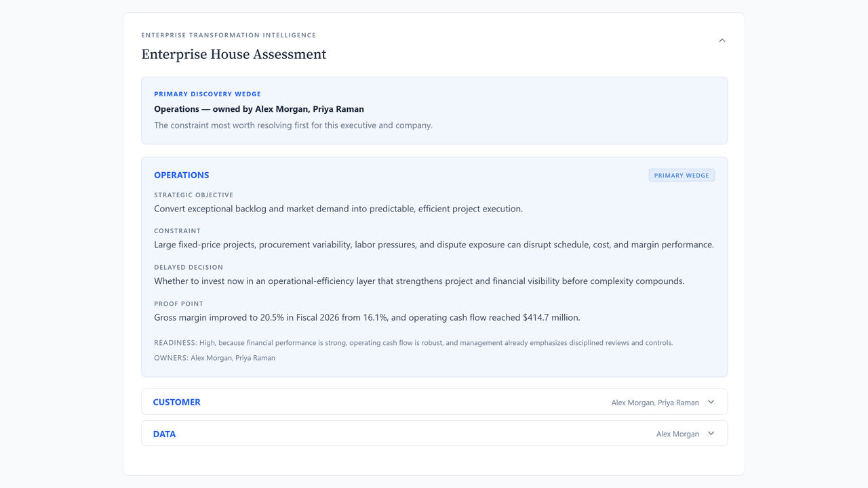Click the DELAYED DECISION label
Viewport: 868px width, 488px height.
(x=189, y=268)
